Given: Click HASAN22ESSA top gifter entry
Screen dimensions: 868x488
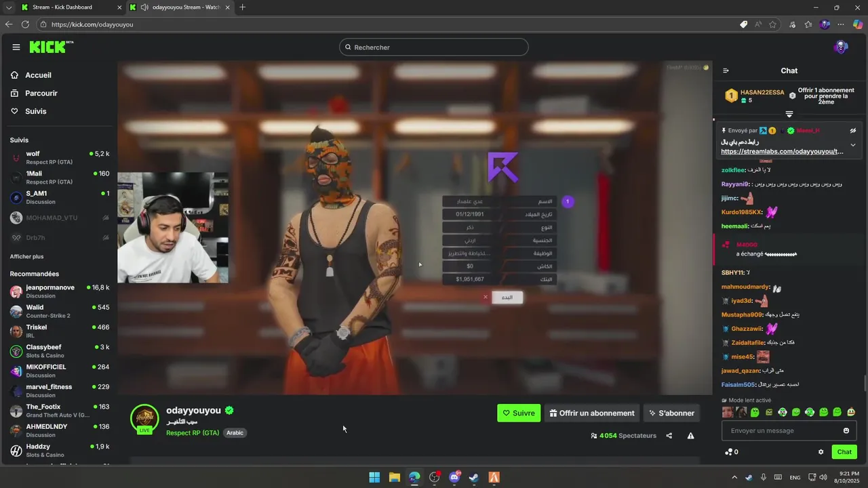Looking at the screenshot, I should [x=754, y=96].
